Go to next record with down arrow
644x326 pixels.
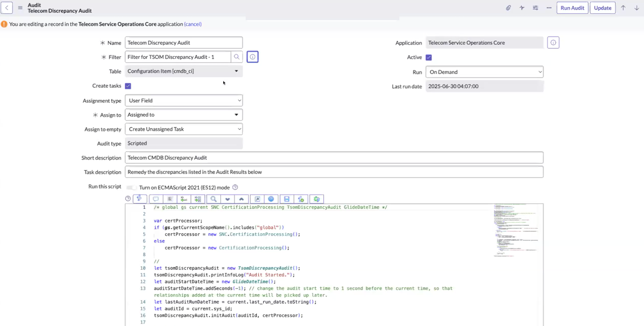pos(636,8)
